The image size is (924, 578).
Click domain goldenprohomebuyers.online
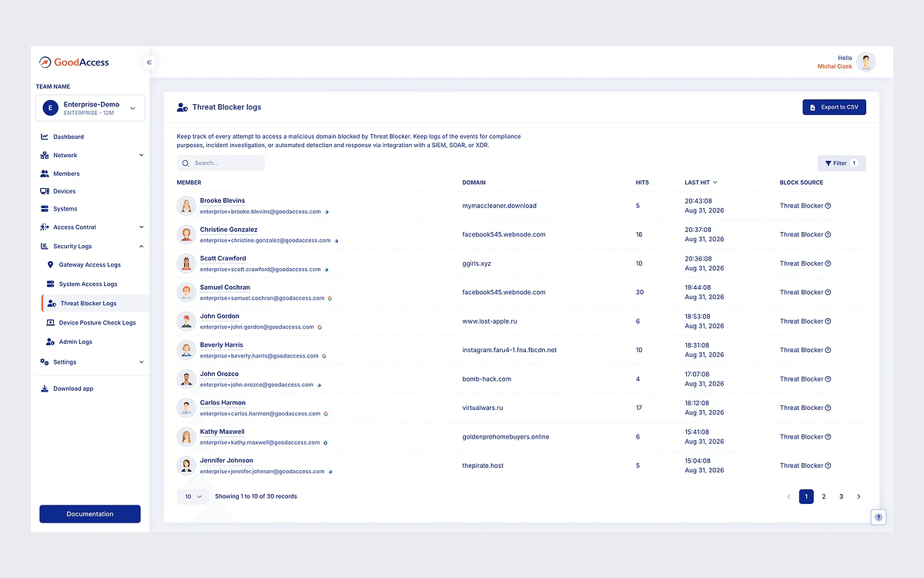tap(506, 437)
